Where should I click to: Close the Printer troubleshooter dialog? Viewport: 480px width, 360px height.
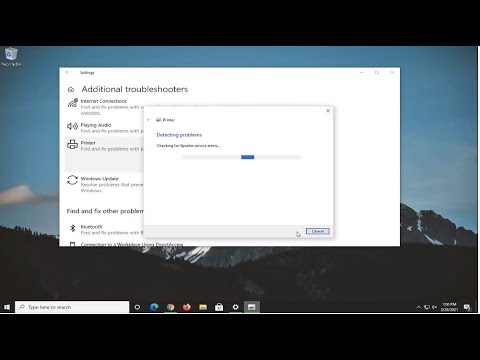328,111
